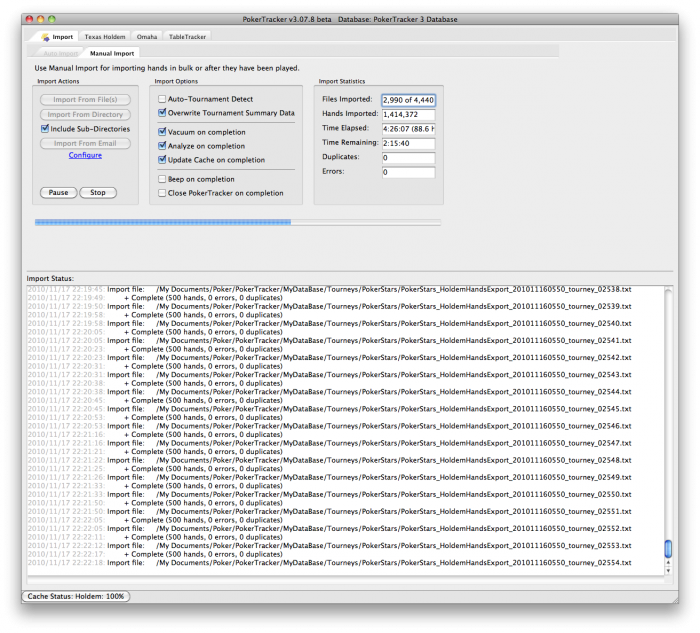The height and width of the screenshot is (633, 700).
Task: Click Import From File(s) button
Action: tap(85, 100)
